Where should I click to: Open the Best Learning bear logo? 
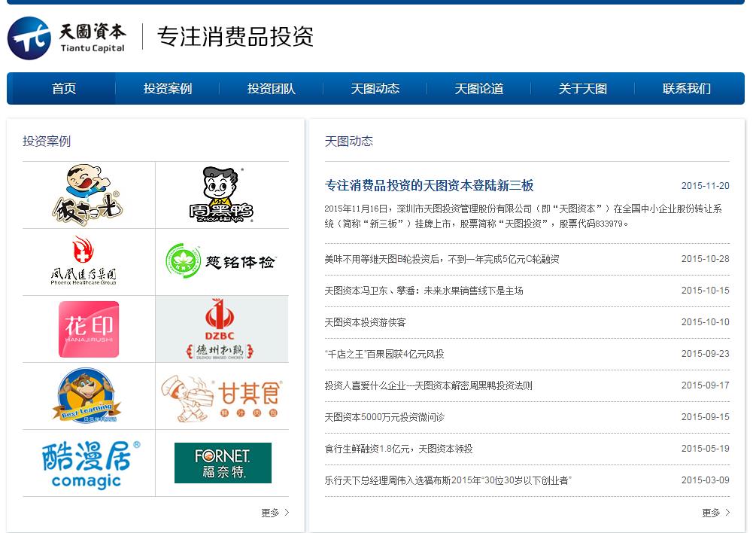[x=87, y=395]
